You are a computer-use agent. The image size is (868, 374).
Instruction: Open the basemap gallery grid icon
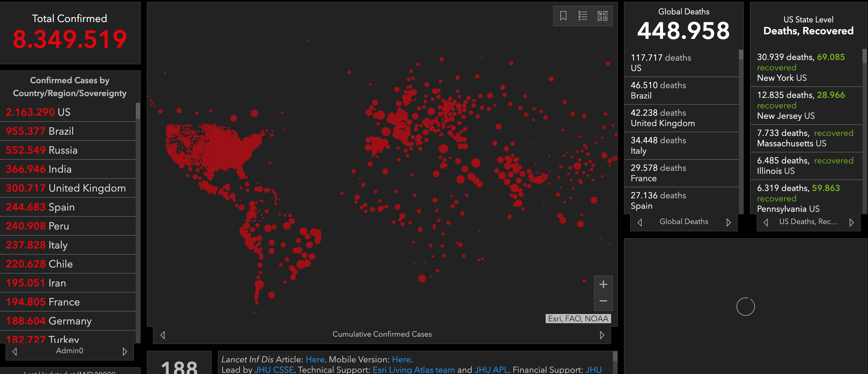(x=602, y=16)
